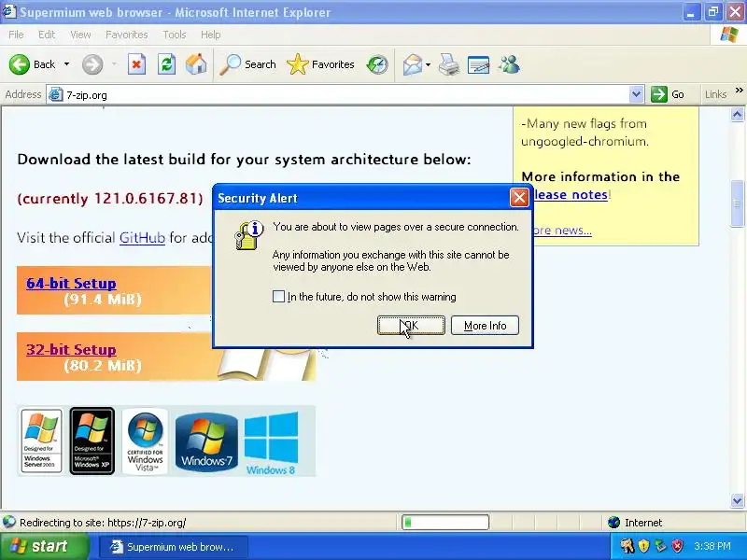Open the View menu
Screen dimensions: 747x560
point(80,35)
